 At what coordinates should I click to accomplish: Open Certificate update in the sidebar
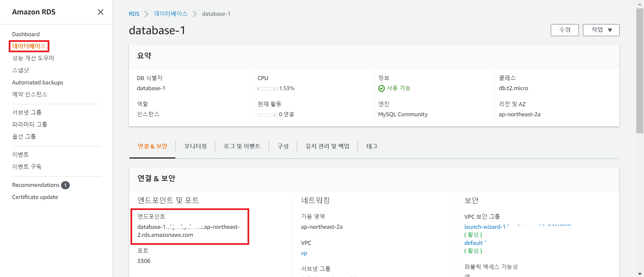tap(35, 197)
